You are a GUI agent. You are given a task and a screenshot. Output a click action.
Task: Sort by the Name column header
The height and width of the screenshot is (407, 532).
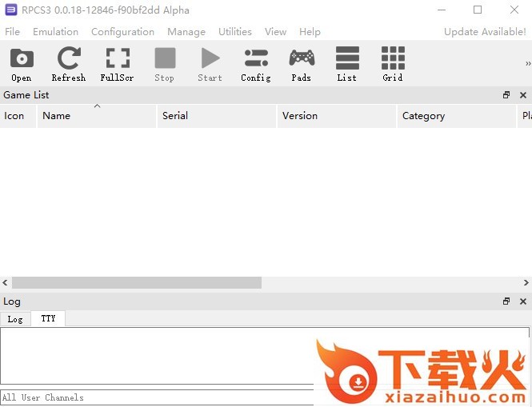(97, 116)
